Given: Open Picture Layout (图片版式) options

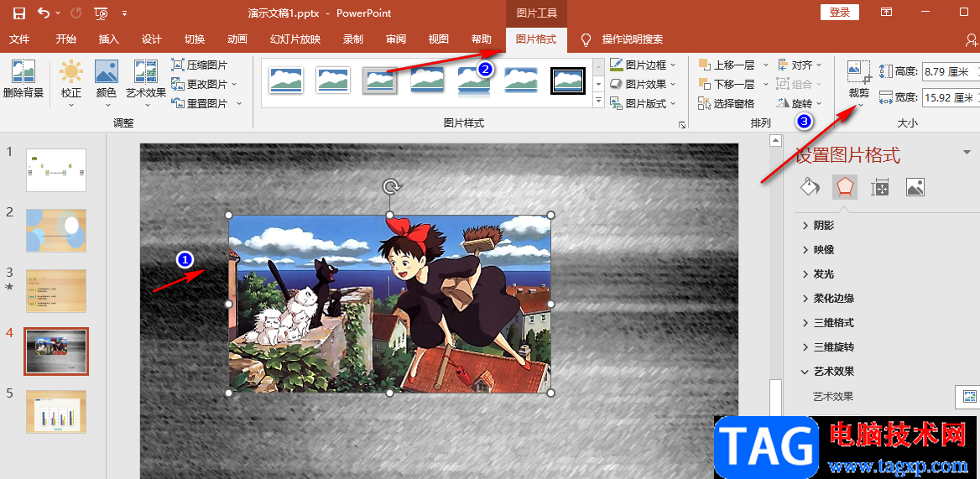Looking at the screenshot, I should pos(643,103).
